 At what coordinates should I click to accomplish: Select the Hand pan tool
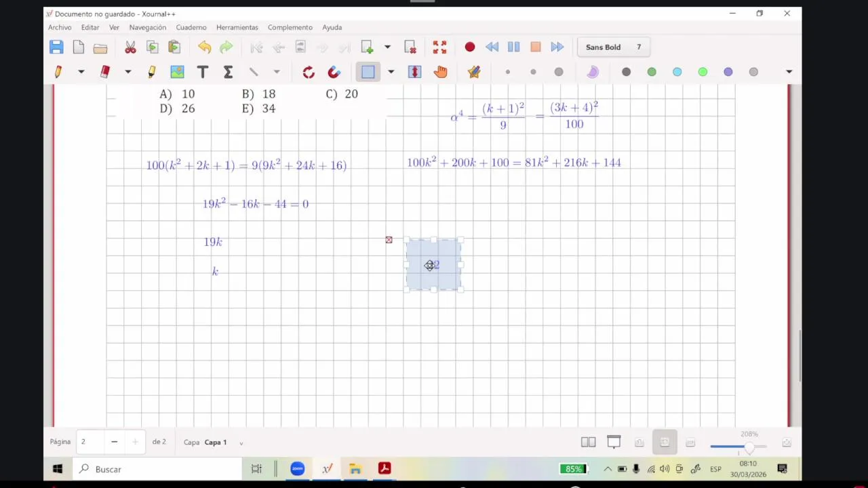(x=441, y=71)
